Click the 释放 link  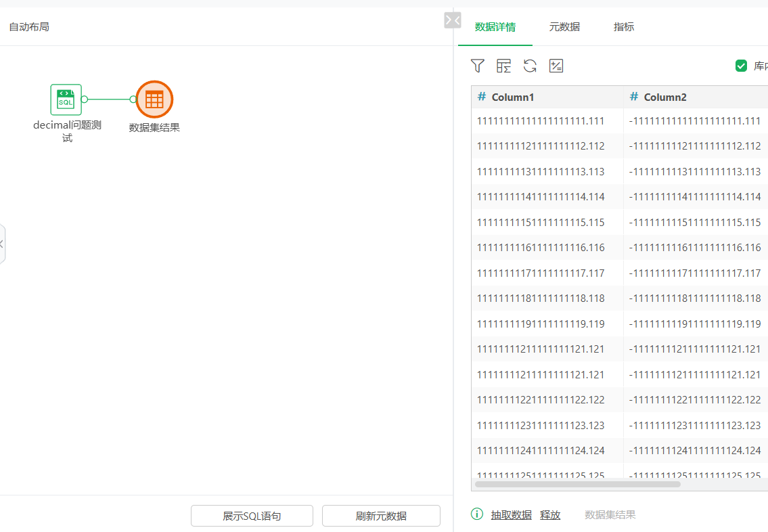point(550,514)
